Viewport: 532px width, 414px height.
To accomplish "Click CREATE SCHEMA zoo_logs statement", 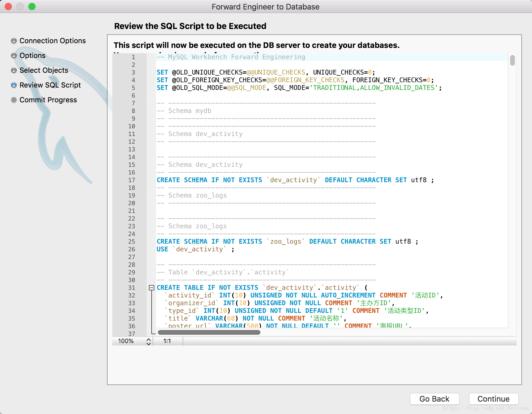I will click(288, 241).
